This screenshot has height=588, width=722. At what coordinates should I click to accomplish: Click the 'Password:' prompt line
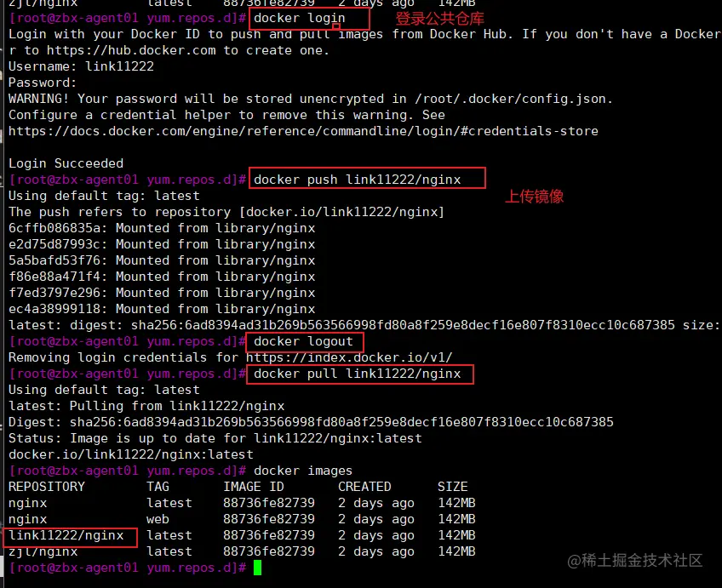43,83
